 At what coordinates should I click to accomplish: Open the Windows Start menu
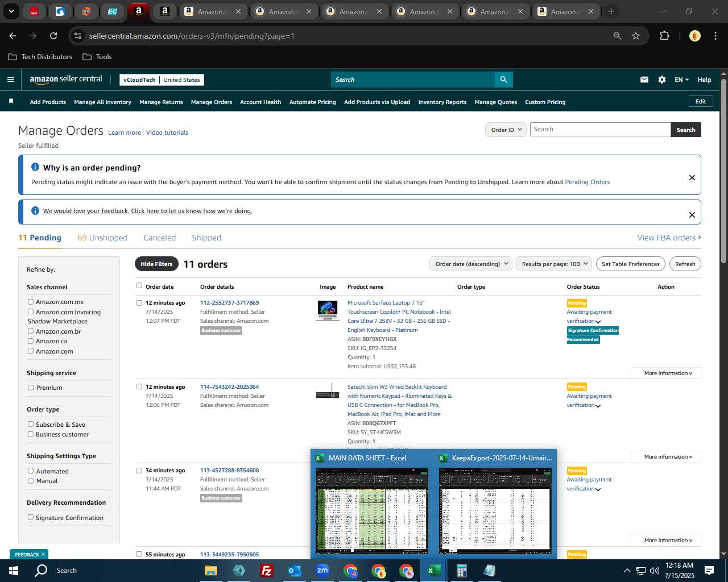(x=14, y=571)
